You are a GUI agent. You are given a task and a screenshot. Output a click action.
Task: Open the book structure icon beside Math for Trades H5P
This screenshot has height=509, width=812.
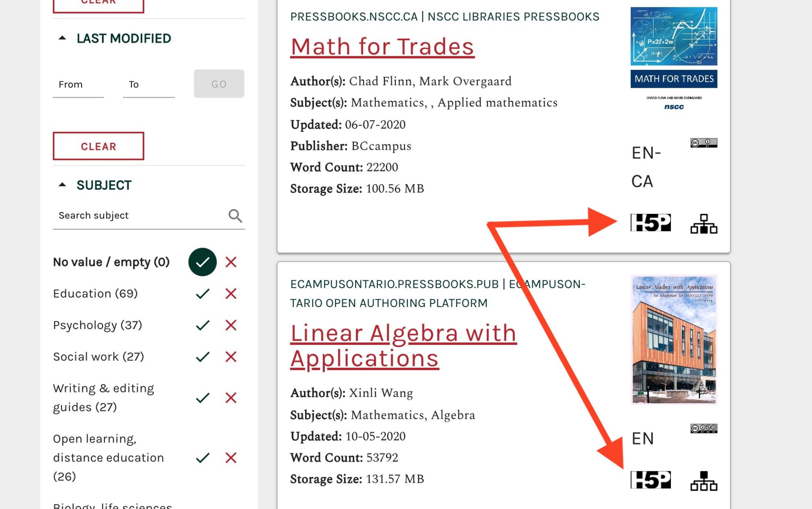[703, 224]
